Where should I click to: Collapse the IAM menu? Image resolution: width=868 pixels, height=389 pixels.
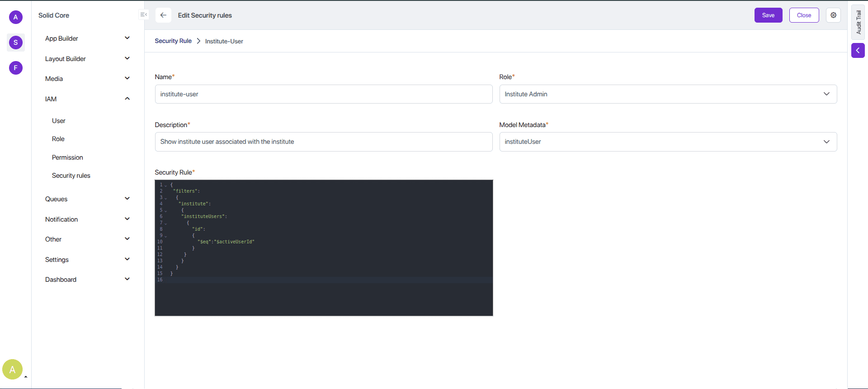(x=87, y=99)
